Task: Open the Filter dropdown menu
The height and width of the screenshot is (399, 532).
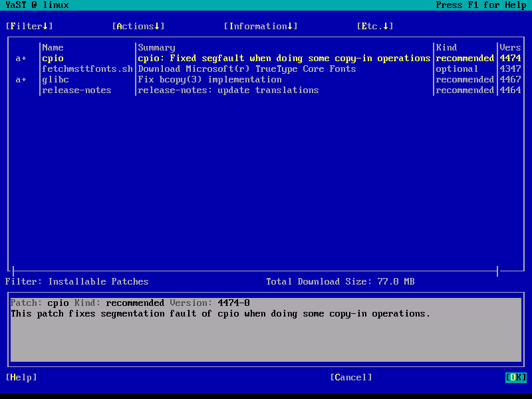Action: pos(29,27)
